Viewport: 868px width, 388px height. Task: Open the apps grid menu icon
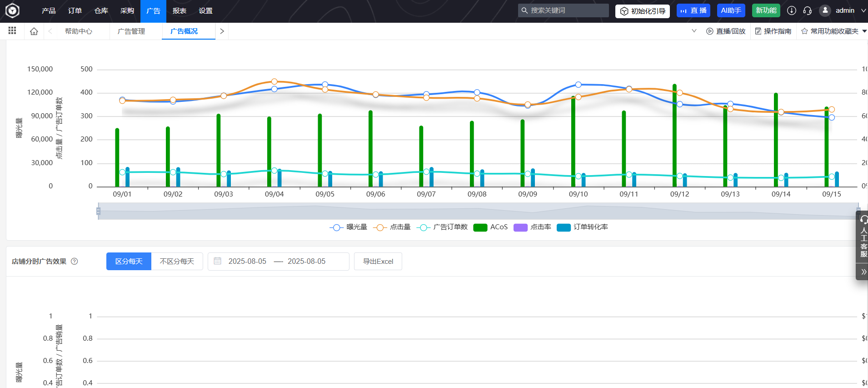coord(12,31)
